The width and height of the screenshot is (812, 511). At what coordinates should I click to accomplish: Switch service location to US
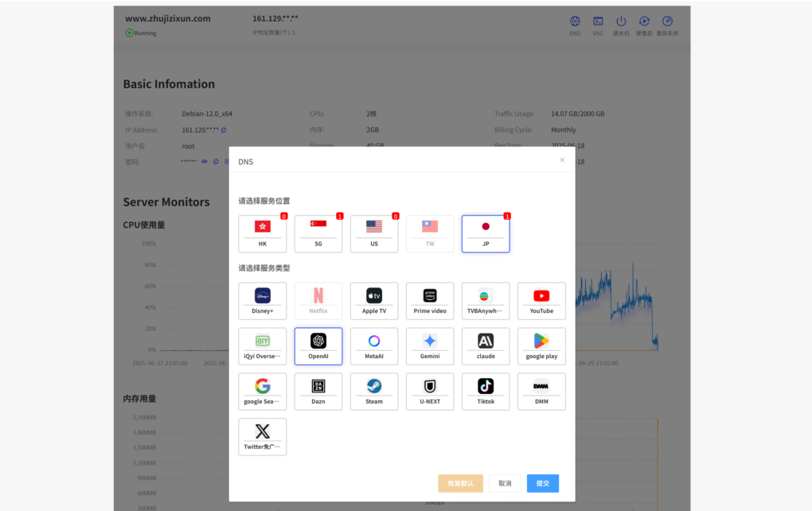point(374,234)
